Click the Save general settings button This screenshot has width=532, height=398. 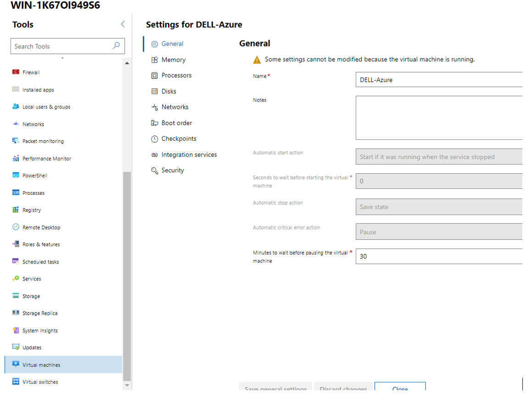275,387
